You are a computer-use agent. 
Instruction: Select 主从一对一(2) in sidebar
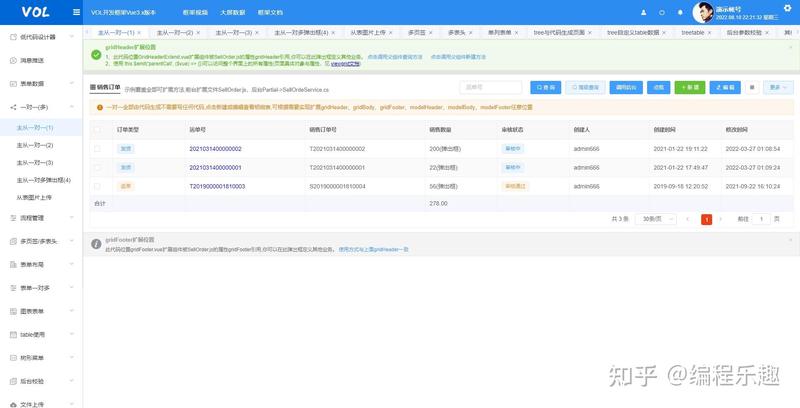(35, 145)
